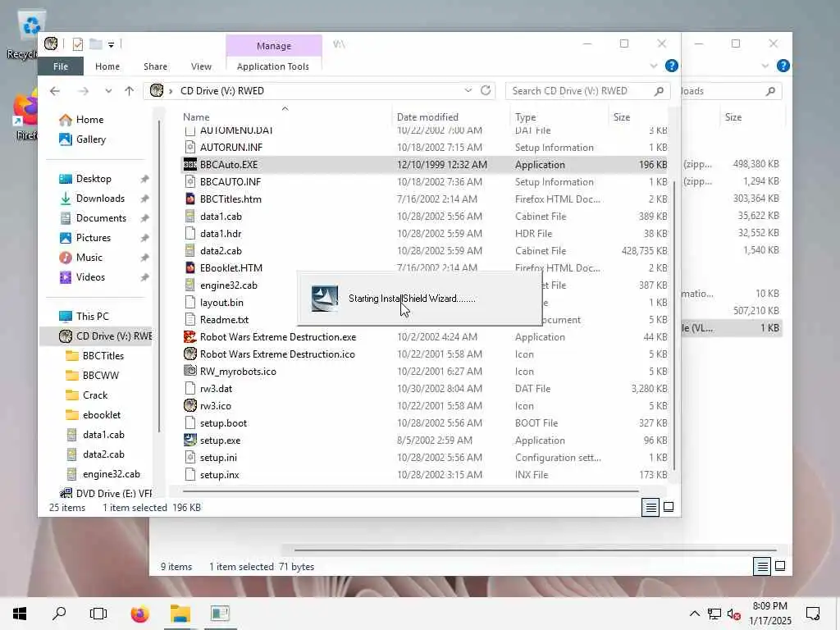Switch to Details view in front window
Screen dimensions: 840x630
[651, 507]
